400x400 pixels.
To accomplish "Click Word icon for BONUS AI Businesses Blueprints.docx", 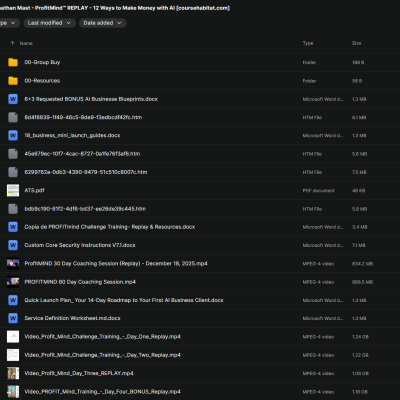I will point(13,99).
